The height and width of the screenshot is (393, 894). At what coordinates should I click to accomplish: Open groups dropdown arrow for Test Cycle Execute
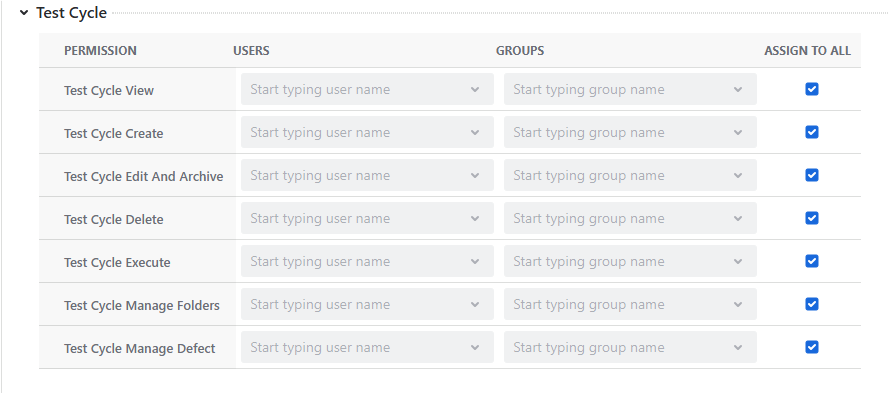pyautogui.click(x=738, y=261)
